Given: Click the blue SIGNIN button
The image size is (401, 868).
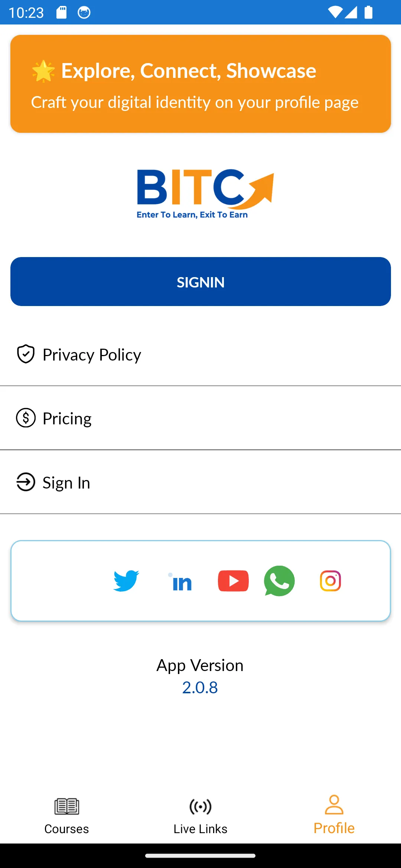Looking at the screenshot, I should click(200, 282).
